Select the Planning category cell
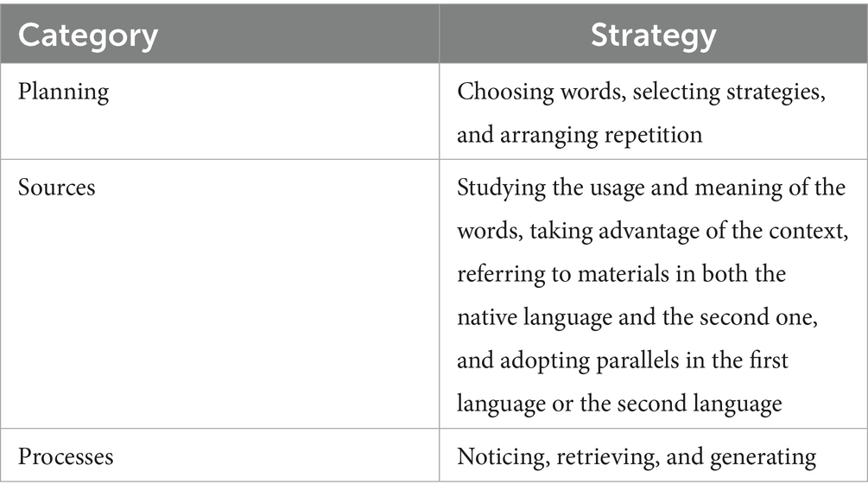 point(64,92)
